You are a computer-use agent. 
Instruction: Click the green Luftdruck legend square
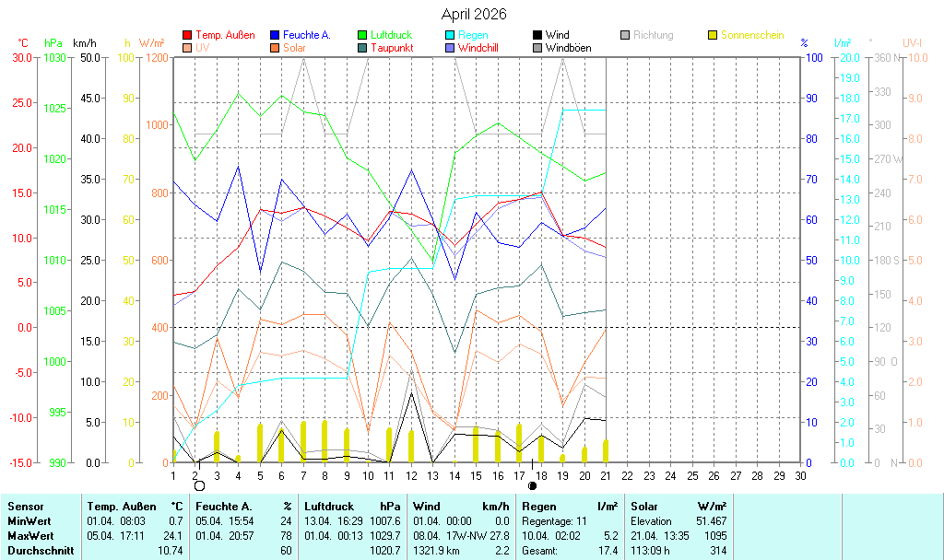click(x=363, y=36)
